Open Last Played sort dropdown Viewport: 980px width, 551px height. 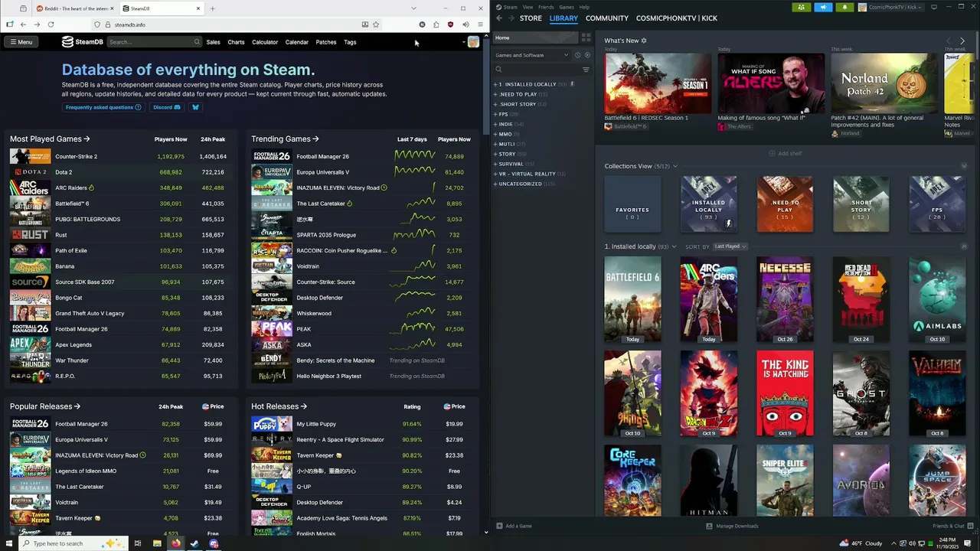[x=730, y=246]
